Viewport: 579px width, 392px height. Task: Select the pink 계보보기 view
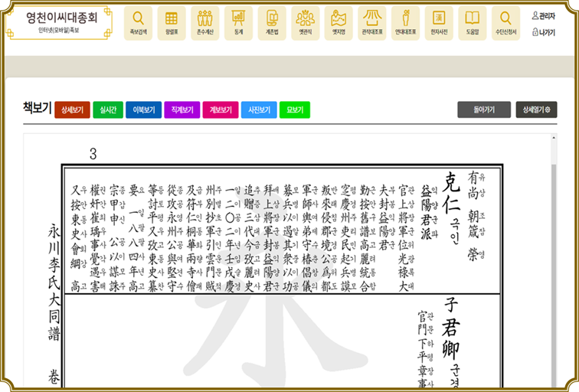click(x=221, y=110)
